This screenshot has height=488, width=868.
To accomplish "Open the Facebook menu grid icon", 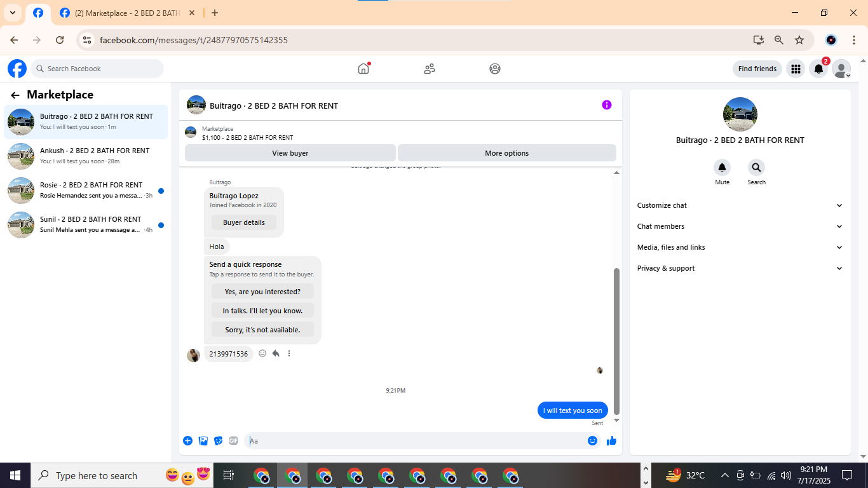I will click(x=796, y=69).
